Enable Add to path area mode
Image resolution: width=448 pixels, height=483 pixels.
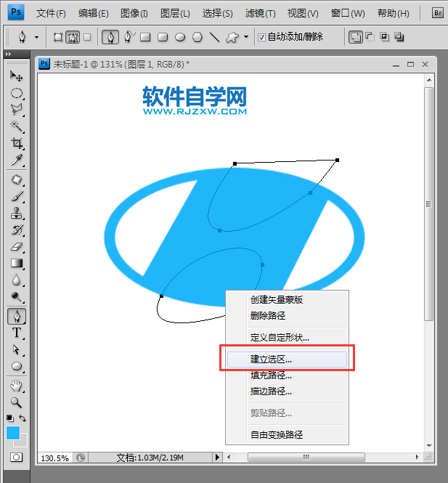tap(356, 37)
